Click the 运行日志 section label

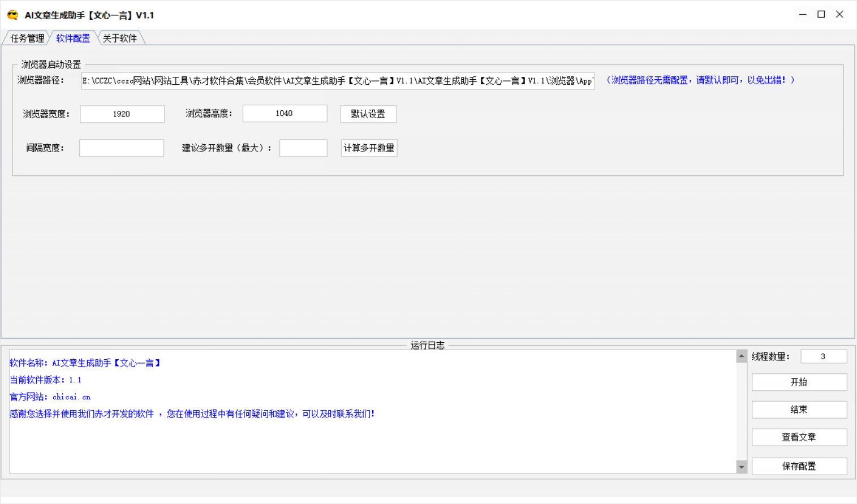[x=428, y=345]
